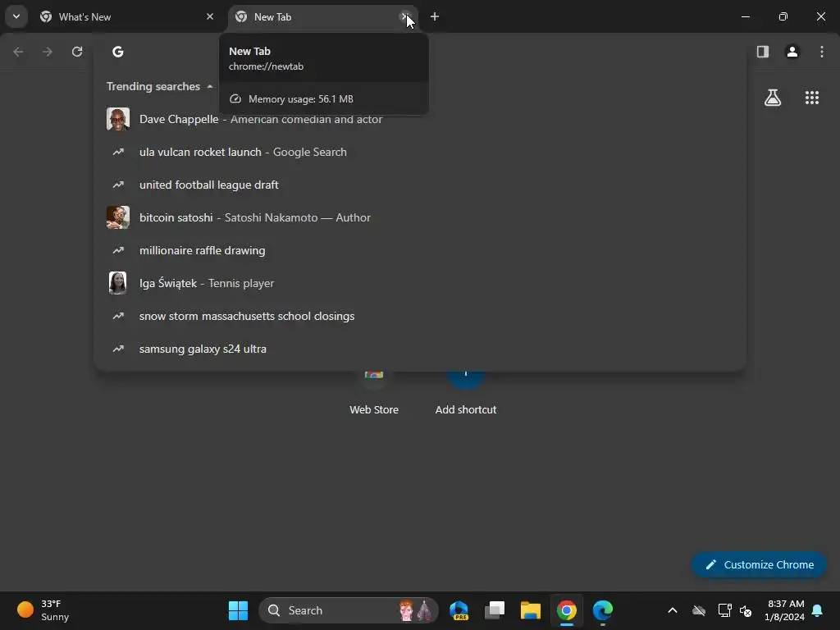Click Iga Świątek's photo thumbnail

click(x=118, y=283)
